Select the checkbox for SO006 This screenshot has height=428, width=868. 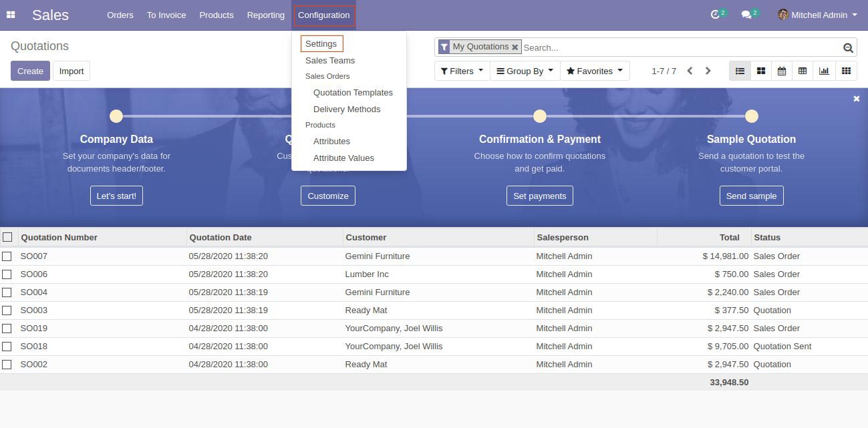pyautogui.click(x=7, y=274)
